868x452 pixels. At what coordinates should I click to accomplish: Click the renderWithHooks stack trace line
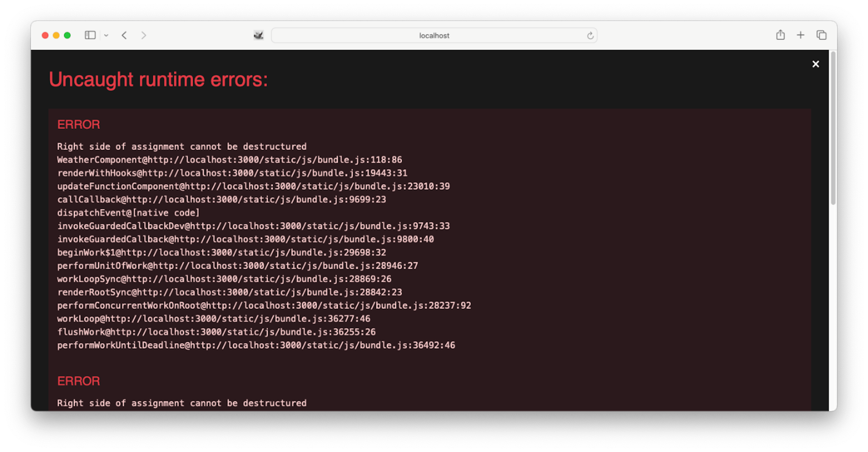click(x=232, y=173)
